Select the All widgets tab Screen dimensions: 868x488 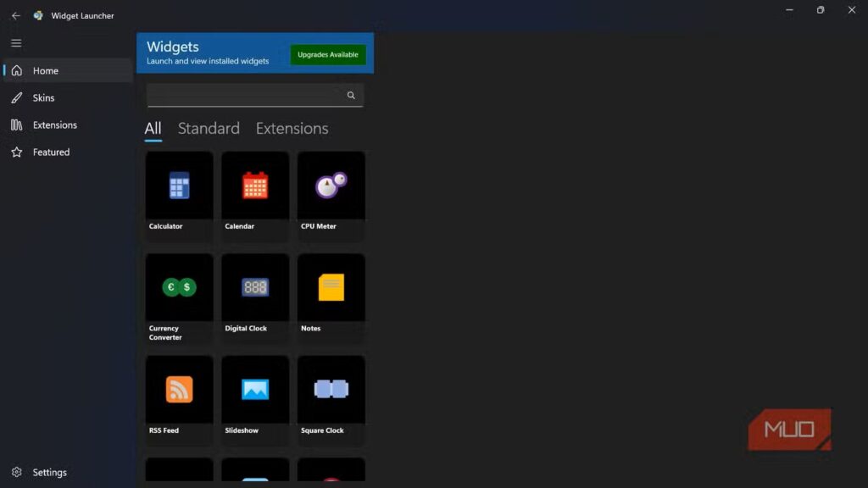tap(153, 129)
